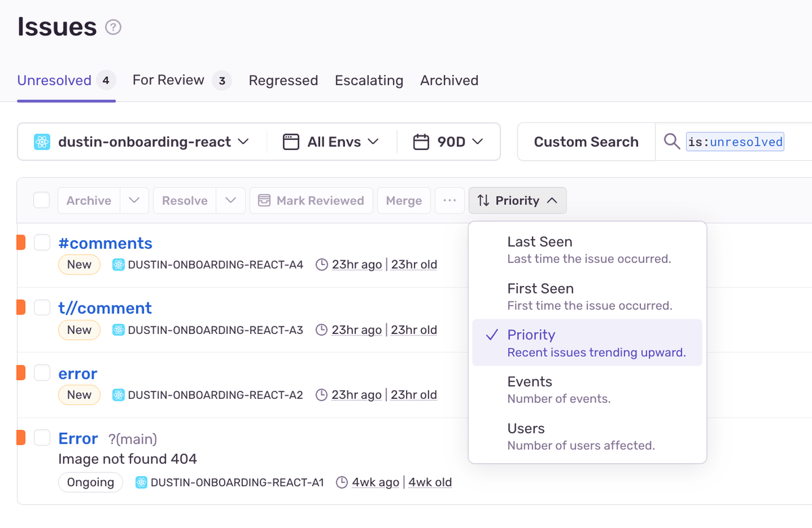Viewport: 812px width, 528px height.
Task: Check the box for t//comment issue
Action: (x=42, y=308)
